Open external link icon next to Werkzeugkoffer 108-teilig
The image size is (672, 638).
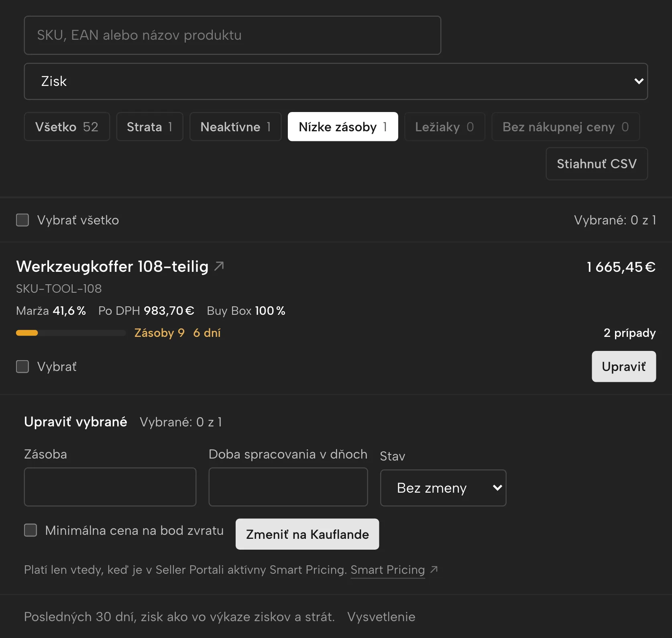[219, 266]
